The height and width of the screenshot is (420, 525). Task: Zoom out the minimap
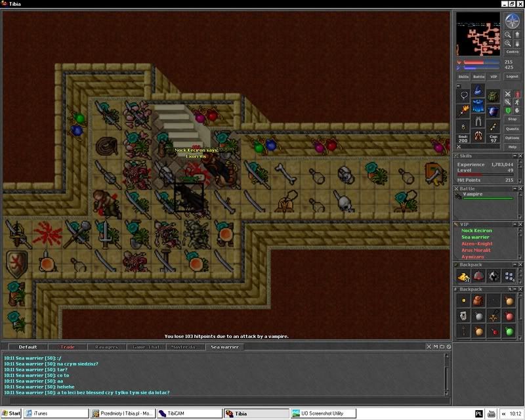click(508, 35)
